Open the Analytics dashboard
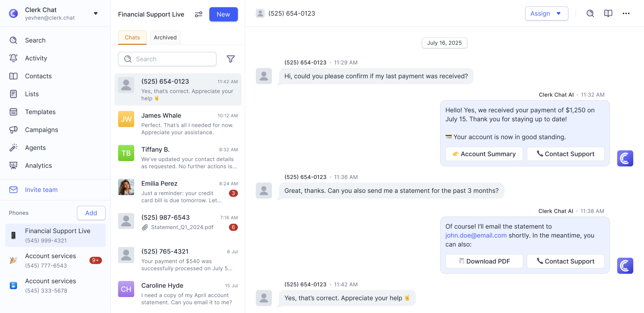 [x=38, y=165]
